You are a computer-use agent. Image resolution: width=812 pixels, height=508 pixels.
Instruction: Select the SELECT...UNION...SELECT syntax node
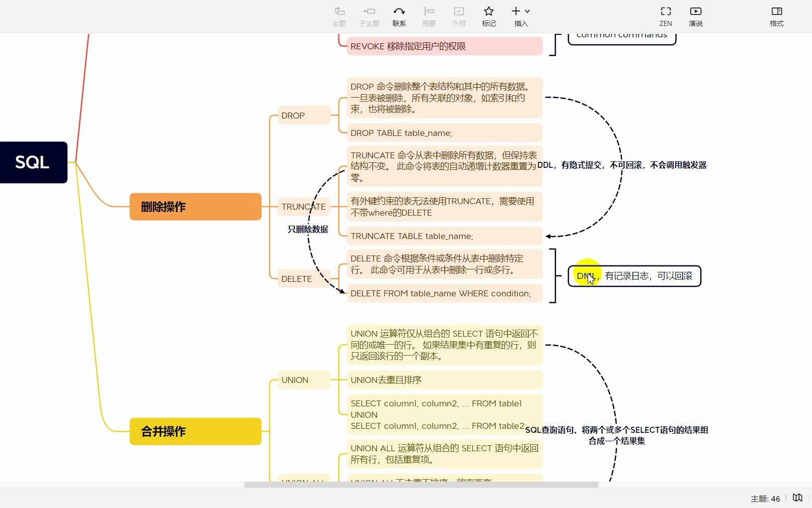(x=445, y=414)
